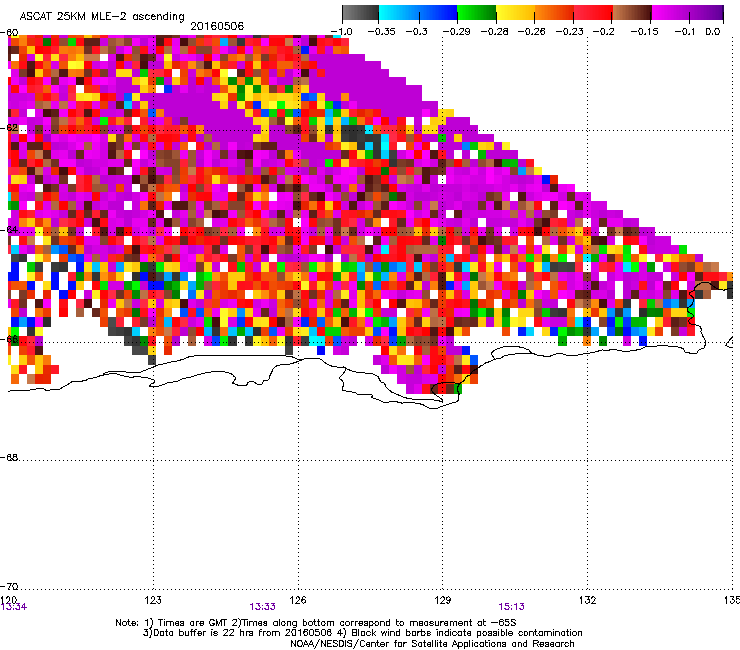The width and height of the screenshot is (740, 650).
Task: Click the longitude label '123'
Action: pyautogui.click(x=153, y=600)
